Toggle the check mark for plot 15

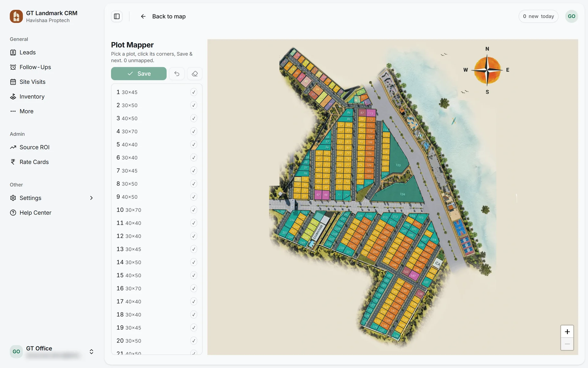(194, 275)
